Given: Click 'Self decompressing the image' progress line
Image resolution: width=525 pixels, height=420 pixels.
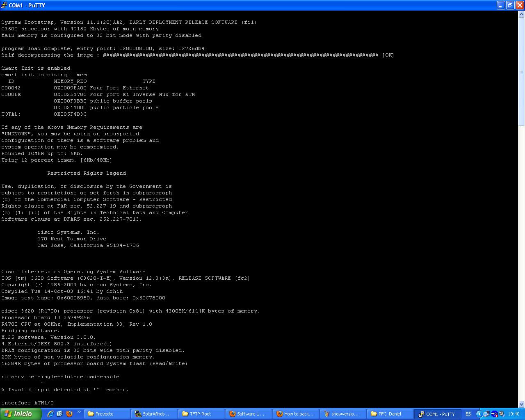Looking at the screenshot, I should tap(198, 55).
